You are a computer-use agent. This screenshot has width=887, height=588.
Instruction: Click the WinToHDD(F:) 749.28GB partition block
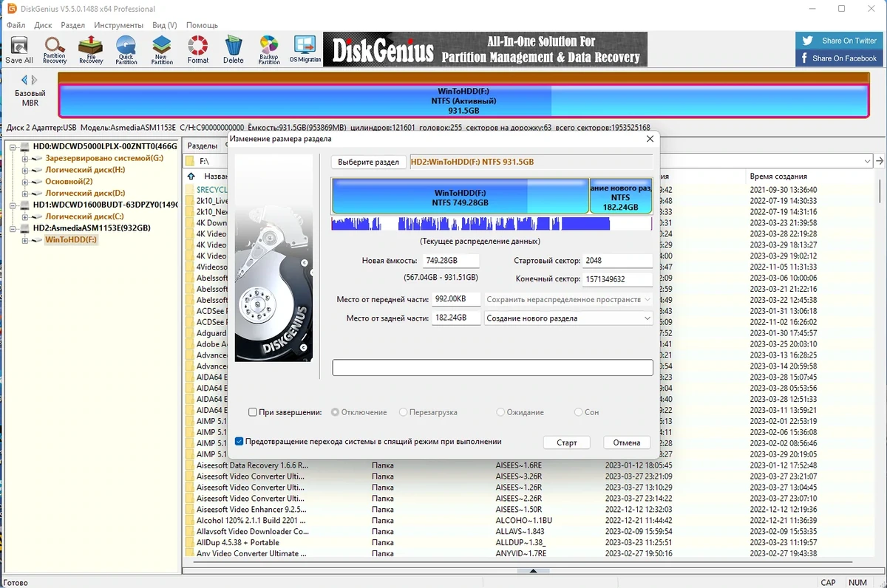[461, 196]
